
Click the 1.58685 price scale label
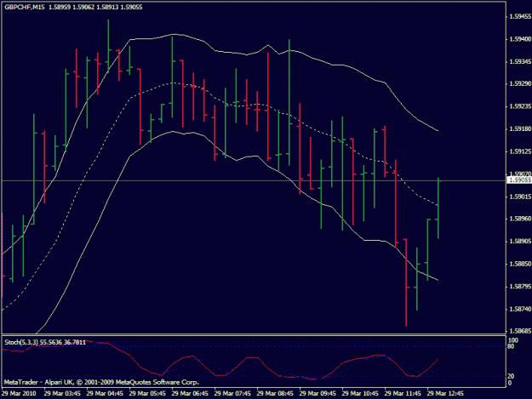point(520,331)
